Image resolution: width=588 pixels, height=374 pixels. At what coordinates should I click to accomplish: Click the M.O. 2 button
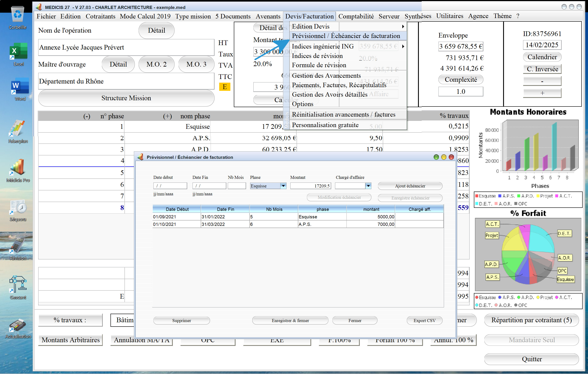click(156, 64)
